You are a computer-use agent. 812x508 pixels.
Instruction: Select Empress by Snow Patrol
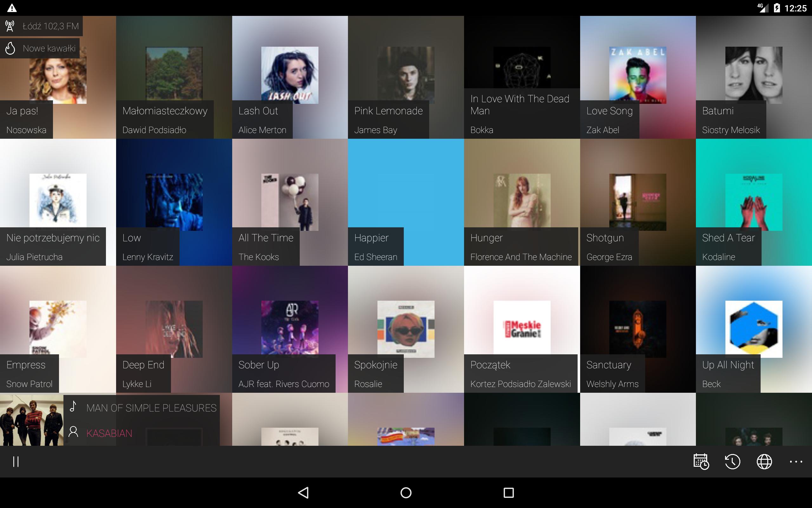pos(58,329)
